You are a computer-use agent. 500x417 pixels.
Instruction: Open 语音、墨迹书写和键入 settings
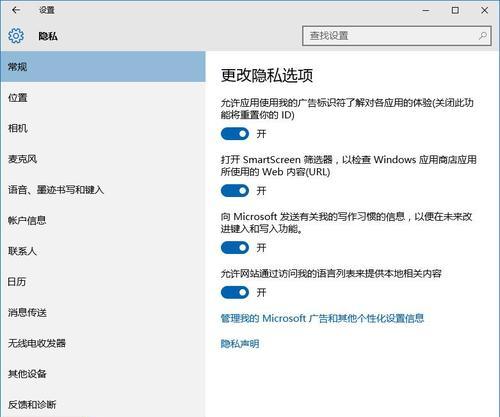[x=103, y=190]
